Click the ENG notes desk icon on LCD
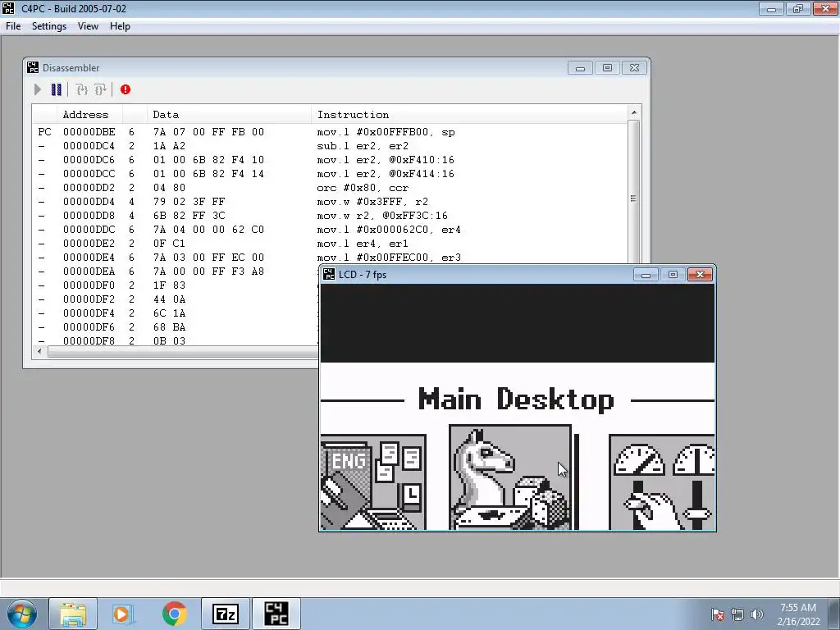This screenshot has height=630, width=840. [x=373, y=482]
